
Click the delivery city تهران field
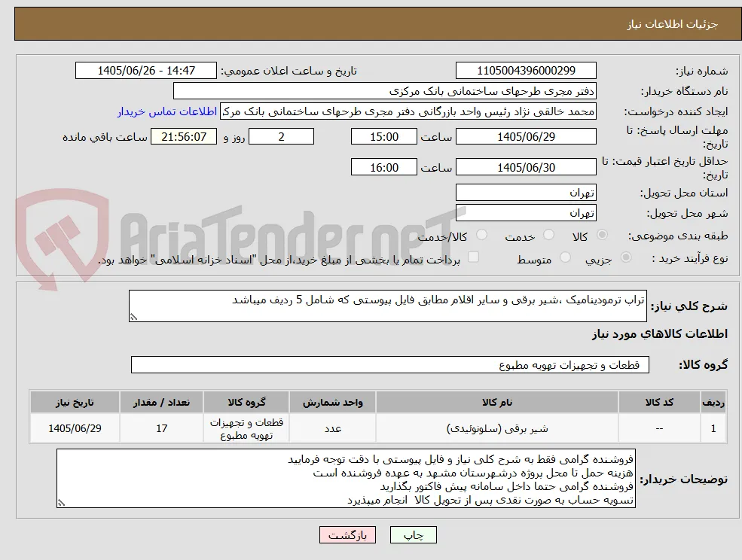pos(526,213)
